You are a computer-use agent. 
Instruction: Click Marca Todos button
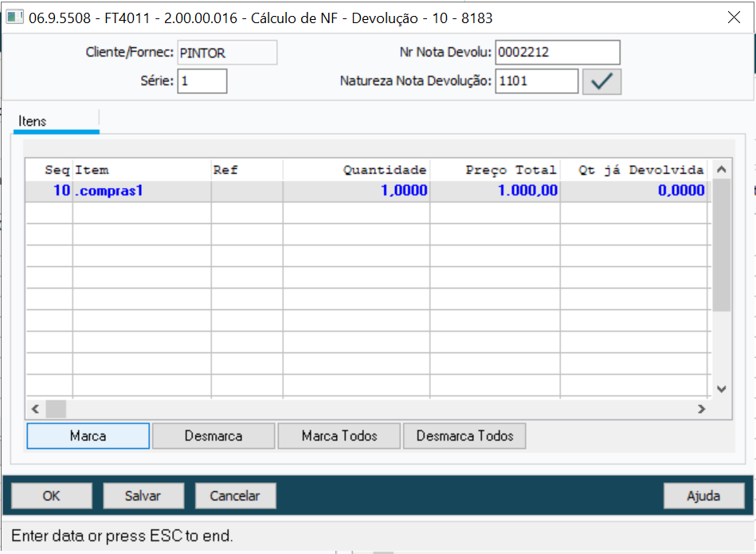pos(339,436)
